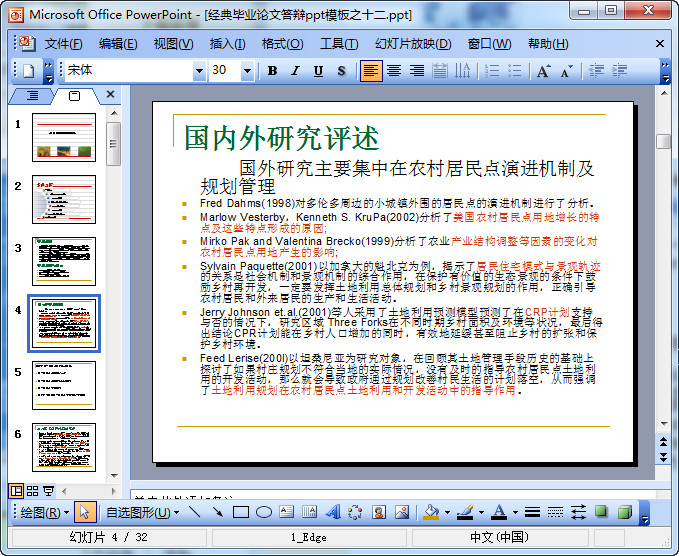Screen dimensions: 679x556
Task: Switch to the Outline tab
Action: point(32,96)
